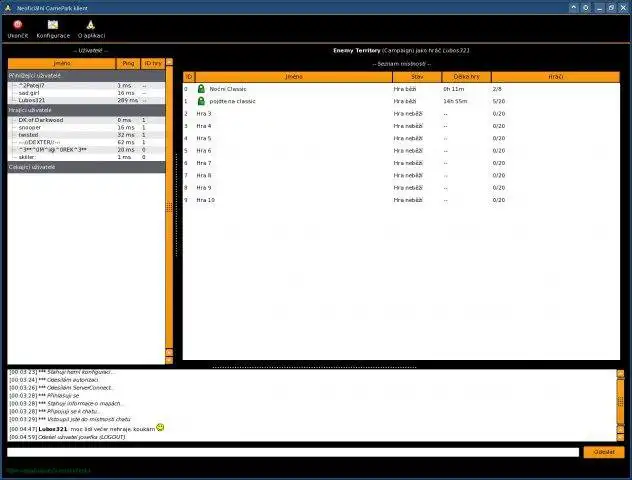The image size is (632, 480).
Task: Sort rooms by Hráči column header
Action: click(555, 77)
